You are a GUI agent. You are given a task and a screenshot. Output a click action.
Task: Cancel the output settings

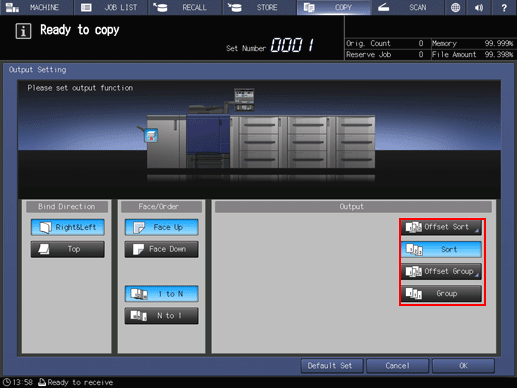point(397,366)
